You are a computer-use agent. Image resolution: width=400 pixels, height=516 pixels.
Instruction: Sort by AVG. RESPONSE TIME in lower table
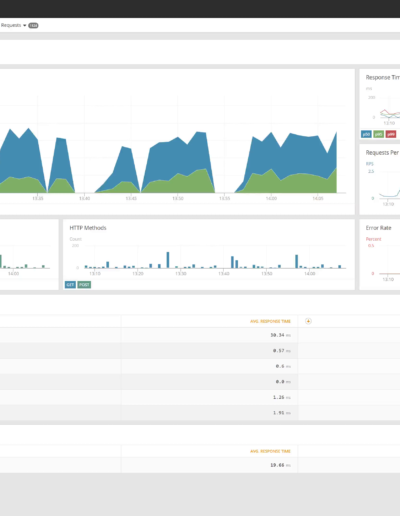[270, 451]
